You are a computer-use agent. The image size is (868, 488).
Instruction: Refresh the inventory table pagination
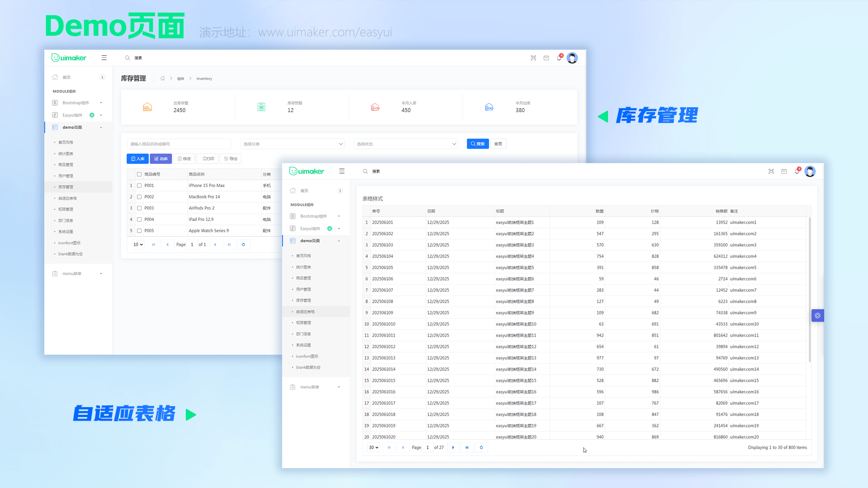point(244,244)
